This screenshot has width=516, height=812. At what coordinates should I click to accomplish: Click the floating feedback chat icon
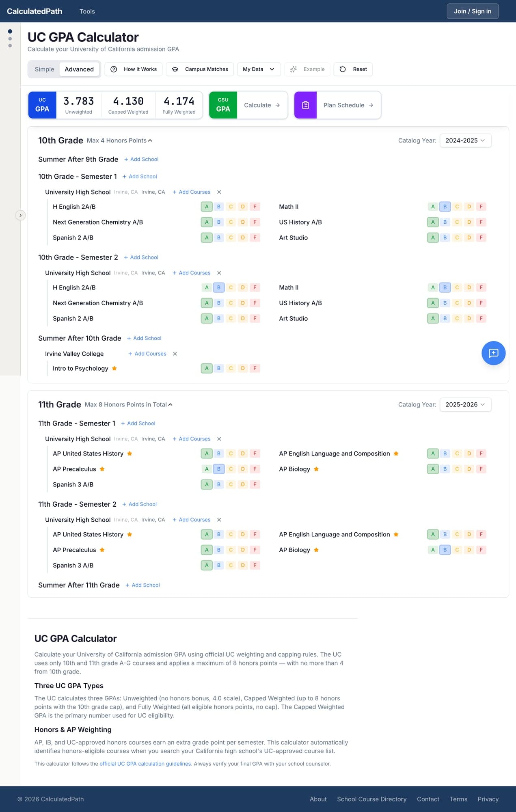[x=493, y=353]
